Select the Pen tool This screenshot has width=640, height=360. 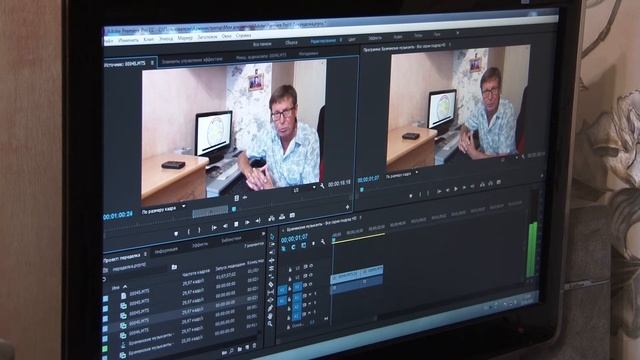coord(270,308)
